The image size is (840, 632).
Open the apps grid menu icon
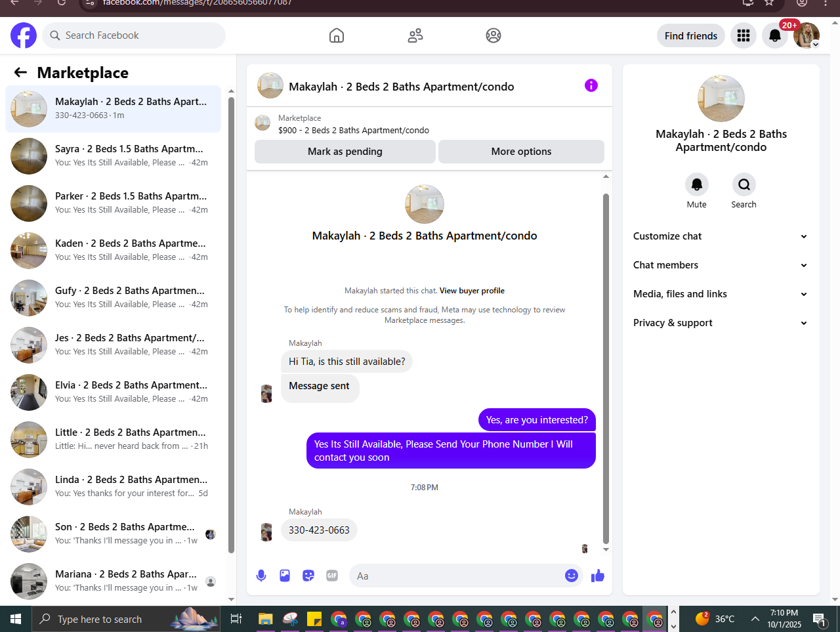click(x=744, y=35)
